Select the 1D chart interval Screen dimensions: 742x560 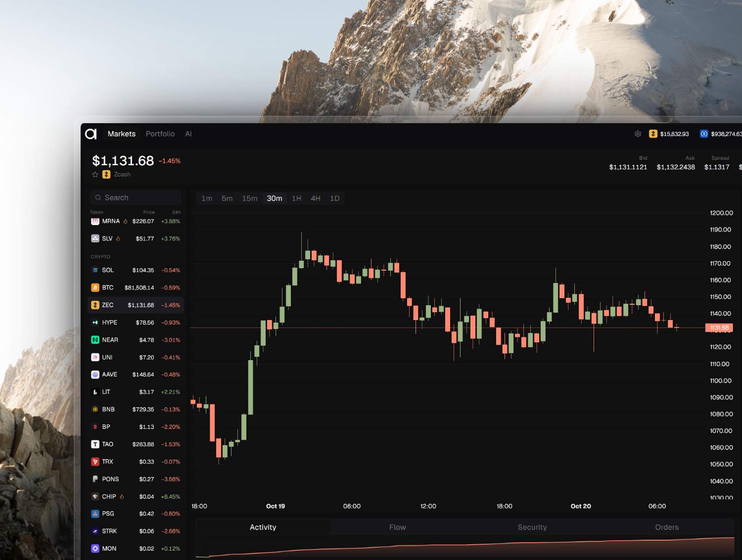335,198
